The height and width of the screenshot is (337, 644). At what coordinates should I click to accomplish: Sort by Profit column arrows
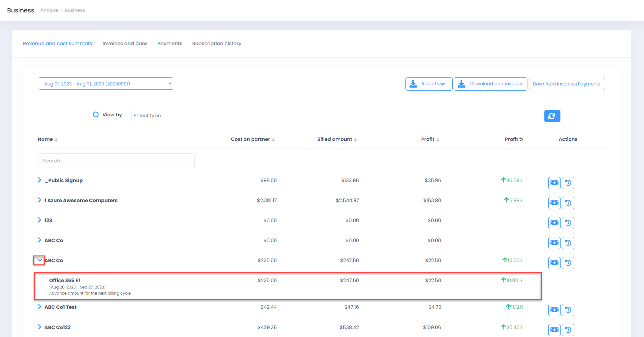[x=438, y=139]
